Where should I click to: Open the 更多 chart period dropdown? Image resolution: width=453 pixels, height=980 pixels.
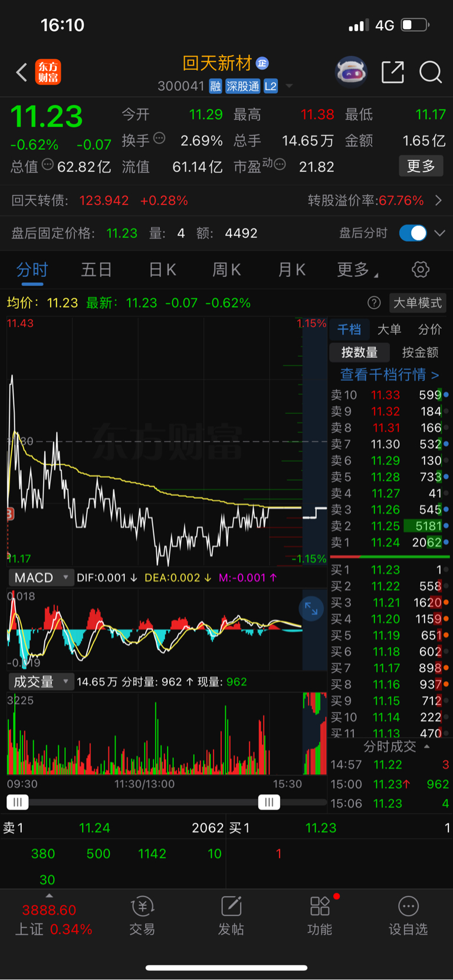point(357,270)
